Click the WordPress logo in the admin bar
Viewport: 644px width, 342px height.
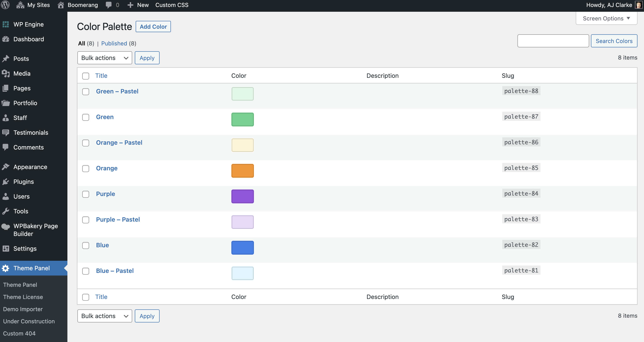pyautogui.click(x=5, y=5)
